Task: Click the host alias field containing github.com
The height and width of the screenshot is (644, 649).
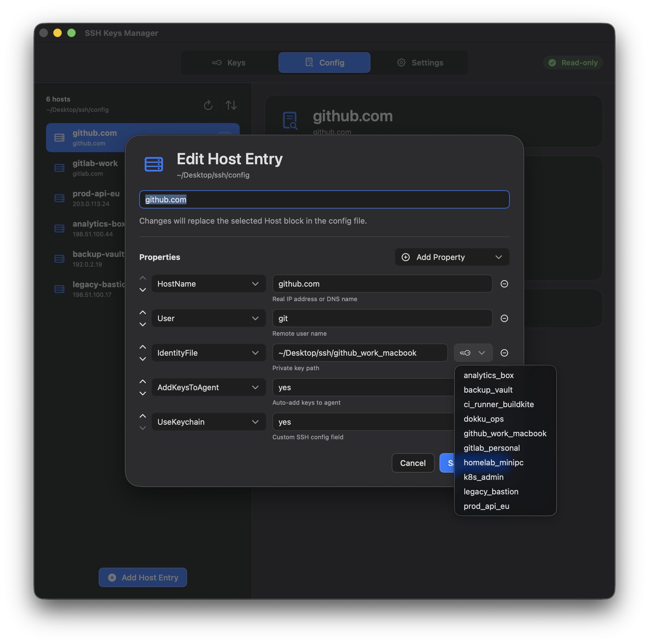Action: [324, 200]
